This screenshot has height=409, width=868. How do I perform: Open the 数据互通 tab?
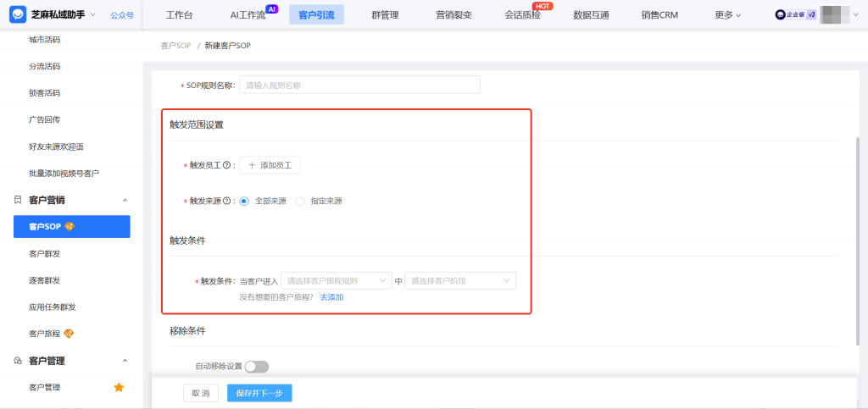coord(591,15)
